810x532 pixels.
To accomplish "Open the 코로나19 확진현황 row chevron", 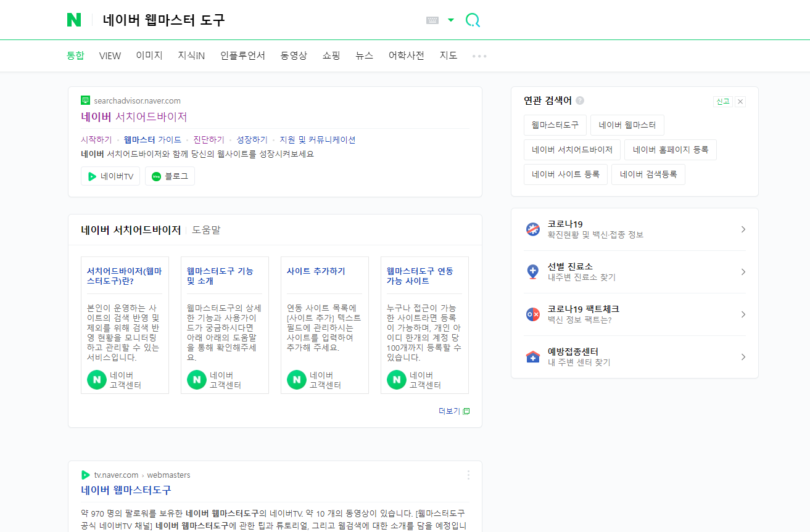I will [743, 229].
